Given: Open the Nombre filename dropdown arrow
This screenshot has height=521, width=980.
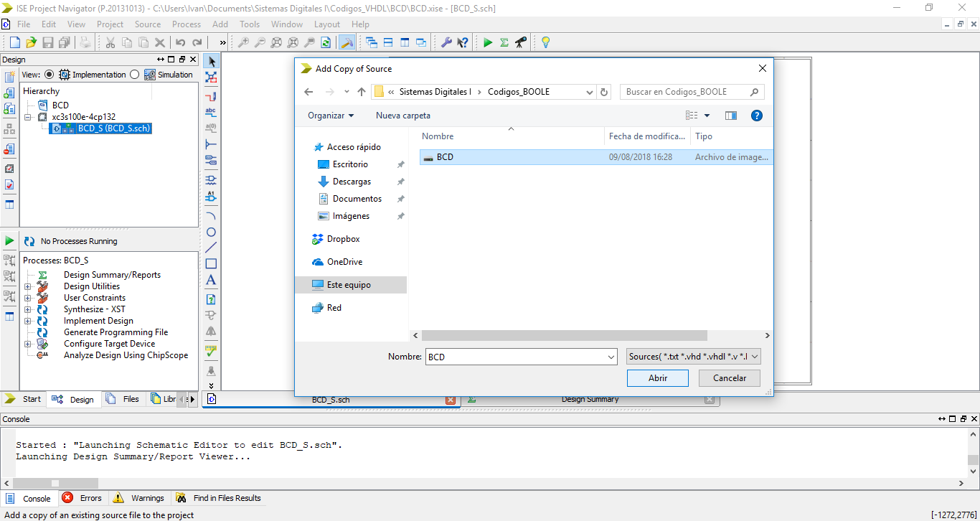Looking at the screenshot, I should (x=611, y=357).
